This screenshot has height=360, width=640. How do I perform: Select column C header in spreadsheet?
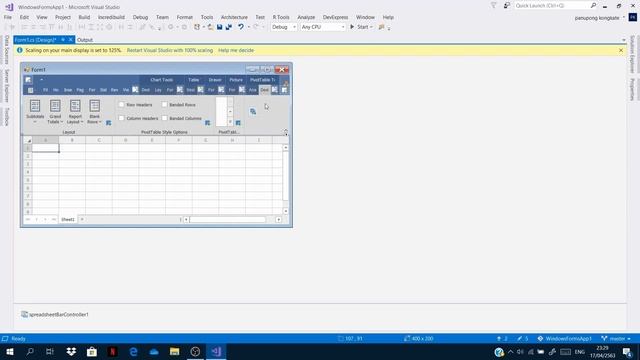(x=99, y=140)
